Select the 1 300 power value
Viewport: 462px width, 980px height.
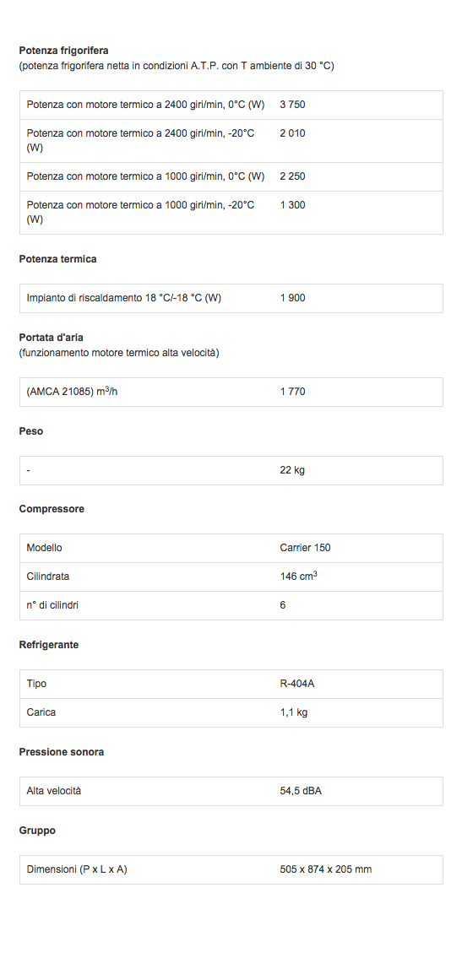(292, 204)
